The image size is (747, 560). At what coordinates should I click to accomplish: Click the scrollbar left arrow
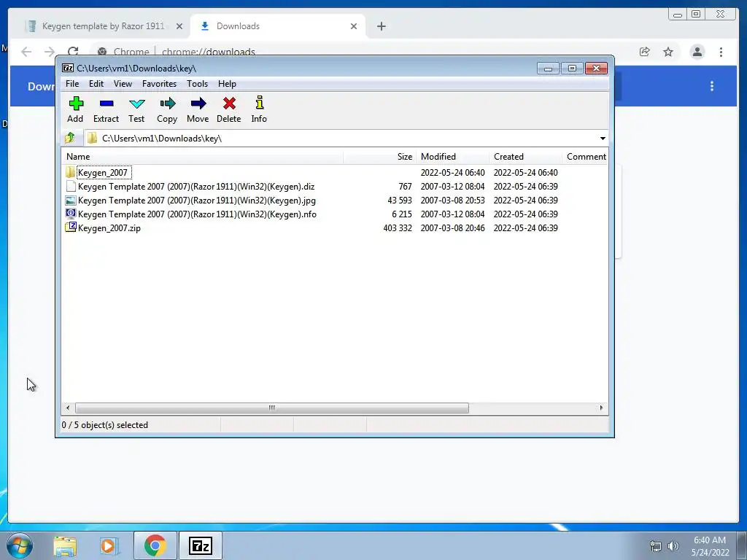click(68, 408)
